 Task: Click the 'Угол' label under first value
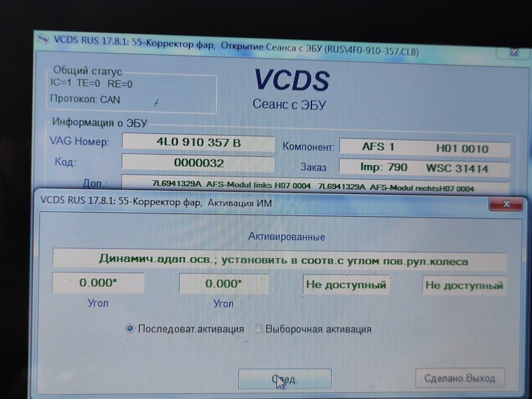point(98,303)
